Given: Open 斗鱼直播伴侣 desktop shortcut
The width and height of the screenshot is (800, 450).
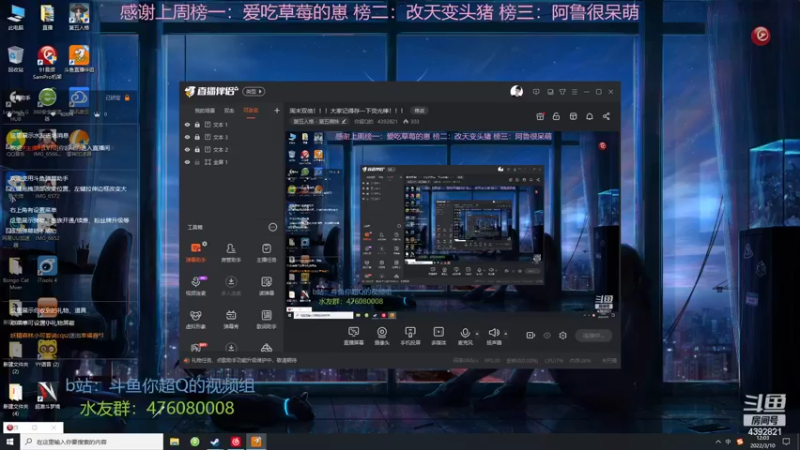Looking at the screenshot, I should point(79,59).
